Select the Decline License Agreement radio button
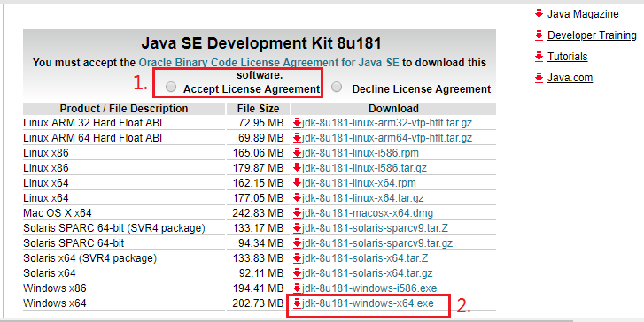The height and width of the screenshot is (322, 644). (337, 87)
